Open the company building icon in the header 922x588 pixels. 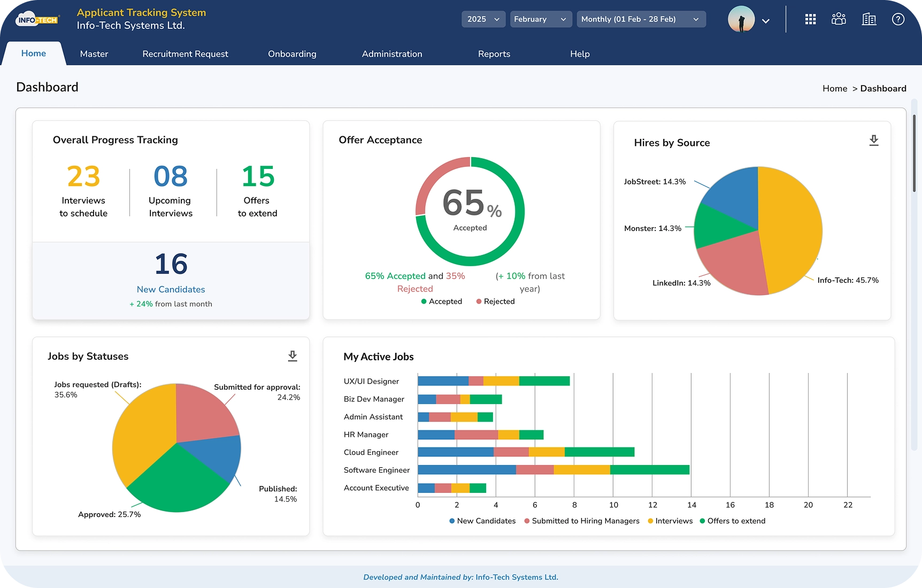869,19
